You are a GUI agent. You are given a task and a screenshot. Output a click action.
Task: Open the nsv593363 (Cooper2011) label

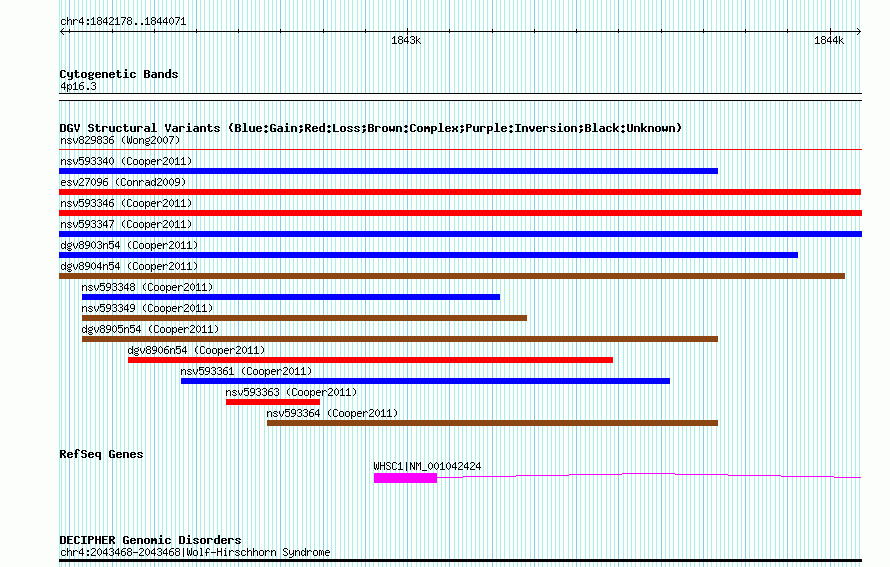(291, 392)
